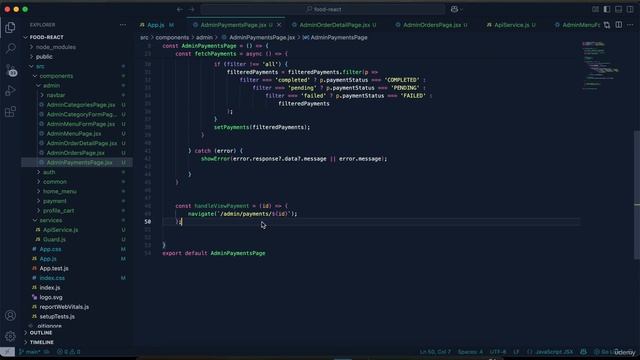Open ApiService.js in explorer
This screenshot has width=640, height=360.
(x=60, y=230)
